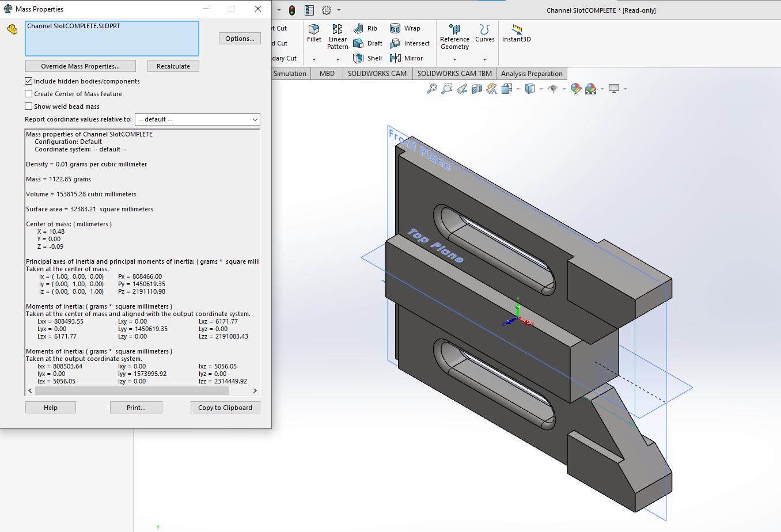Expand Hide/Show Items dropdown arrow

pyautogui.click(x=564, y=89)
